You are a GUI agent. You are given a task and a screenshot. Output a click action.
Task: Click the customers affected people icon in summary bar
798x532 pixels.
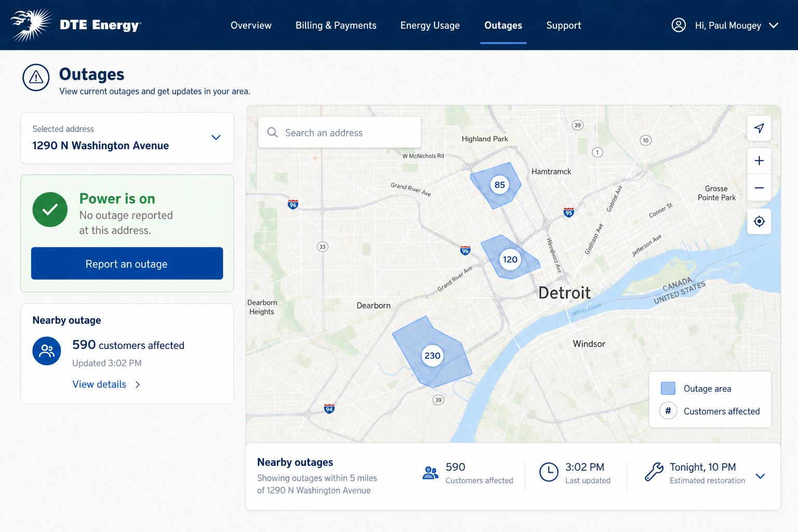tap(430, 473)
